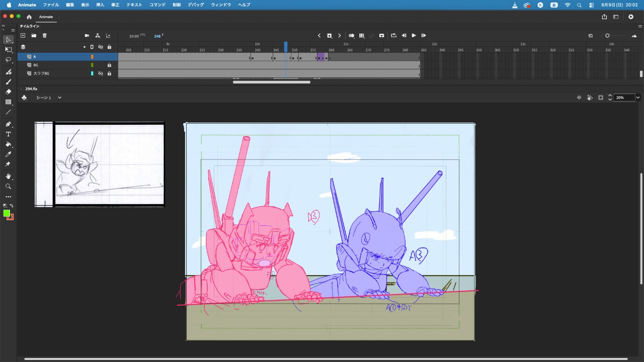The height and width of the screenshot is (362, 644).
Task: Toggle rotation tool icon above the canvas
Action: point(590,98)
